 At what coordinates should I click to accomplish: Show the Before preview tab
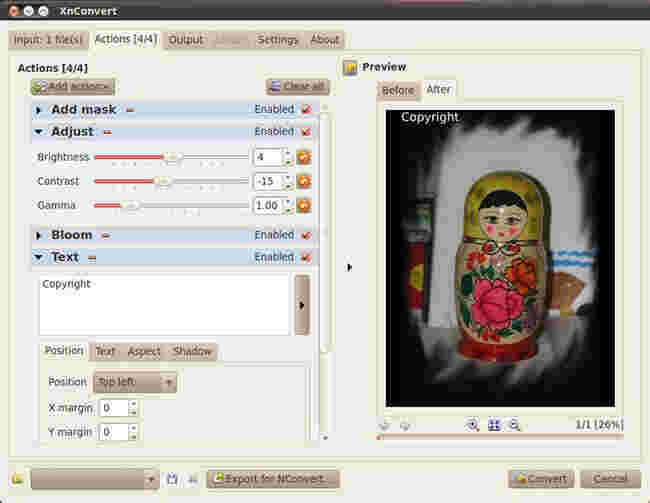[x=398, y=90]
